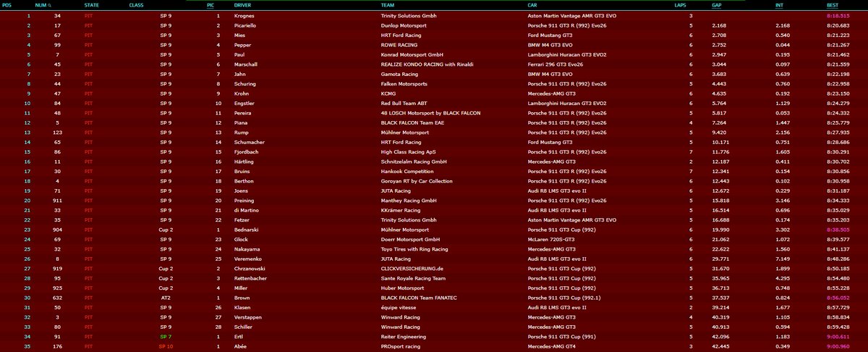
Task: Click driver name Schiller
Action: click(244, 327)
